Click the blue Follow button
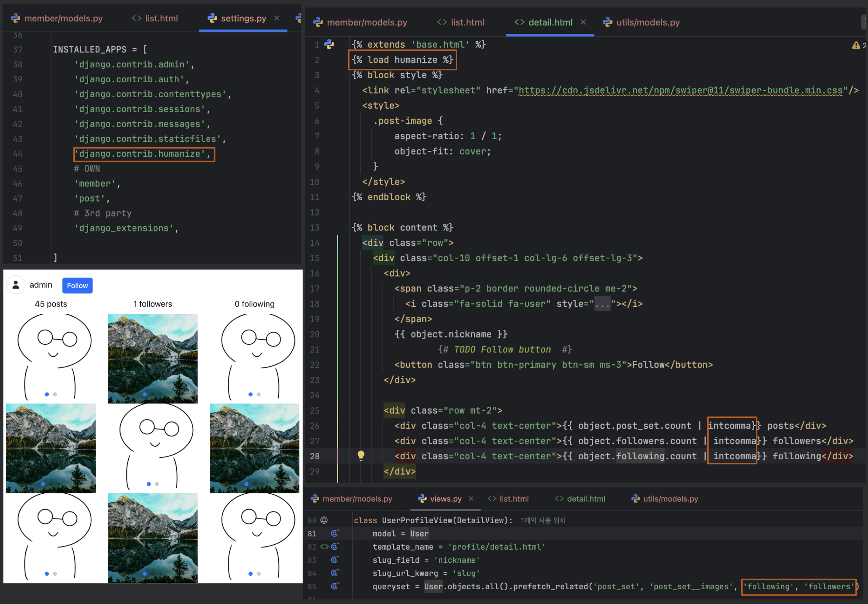The image size is (868, 604). (x=77, y=285)
